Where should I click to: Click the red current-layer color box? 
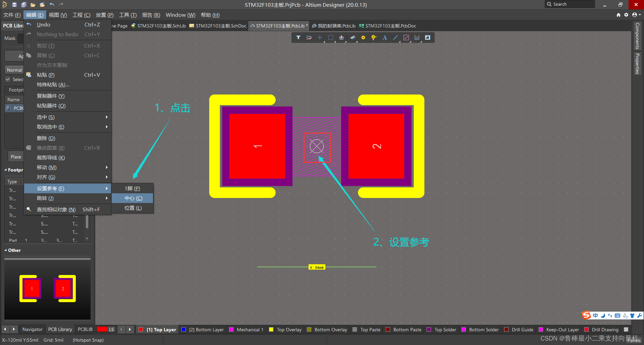[x=102, y=329]
